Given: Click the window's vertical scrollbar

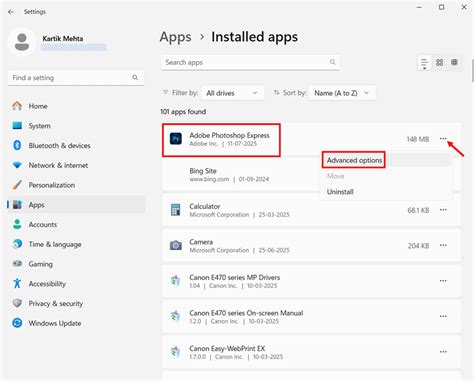Looking at the screenshot, I should pyautogui.click(x=472, y=71).
